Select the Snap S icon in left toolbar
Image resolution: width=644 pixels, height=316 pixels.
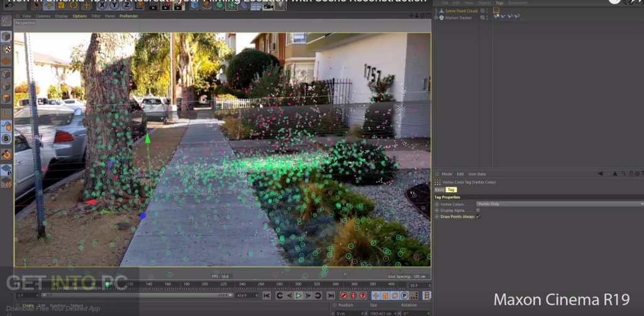(x=6, y=139)
